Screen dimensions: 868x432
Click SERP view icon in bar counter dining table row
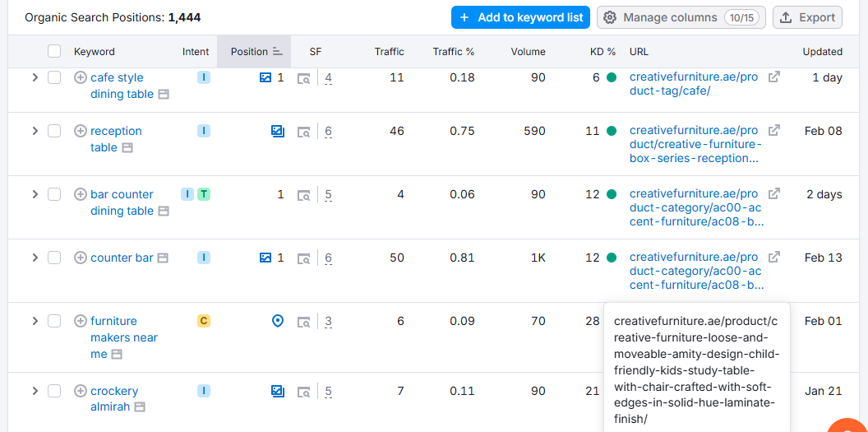(303, 195)
